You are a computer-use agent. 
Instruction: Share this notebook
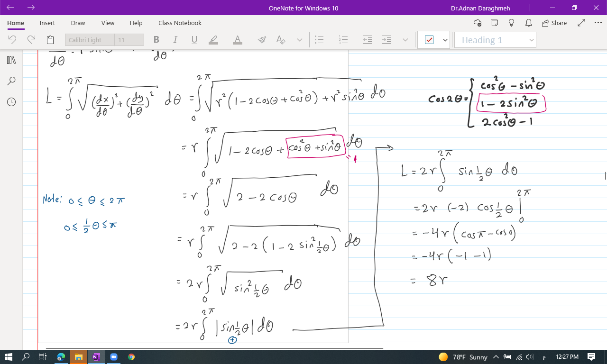[554, 23]
